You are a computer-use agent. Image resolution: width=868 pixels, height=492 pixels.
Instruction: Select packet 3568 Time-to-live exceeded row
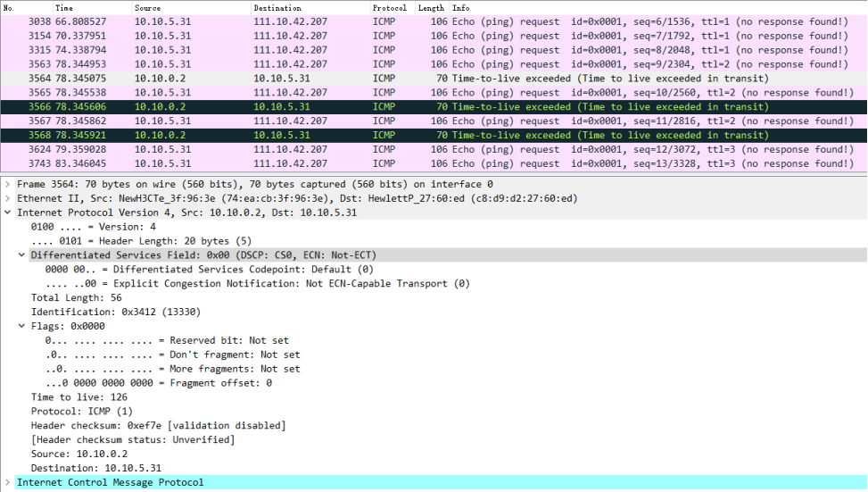tap(434, 135)
